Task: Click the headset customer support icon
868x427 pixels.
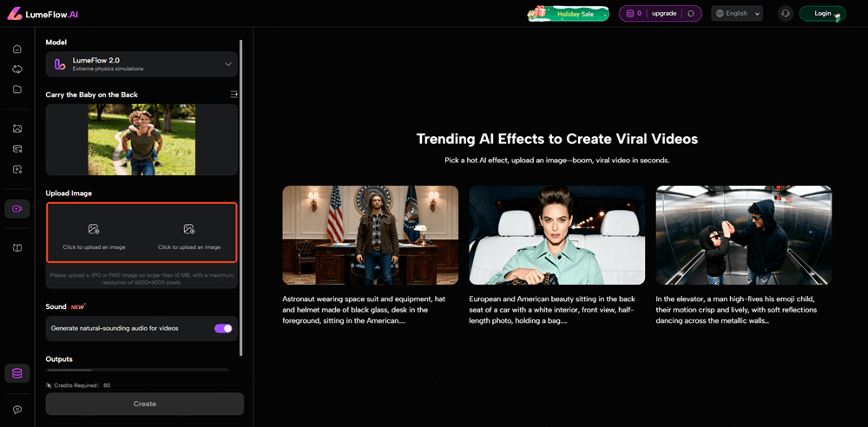Action: point(786,14)
